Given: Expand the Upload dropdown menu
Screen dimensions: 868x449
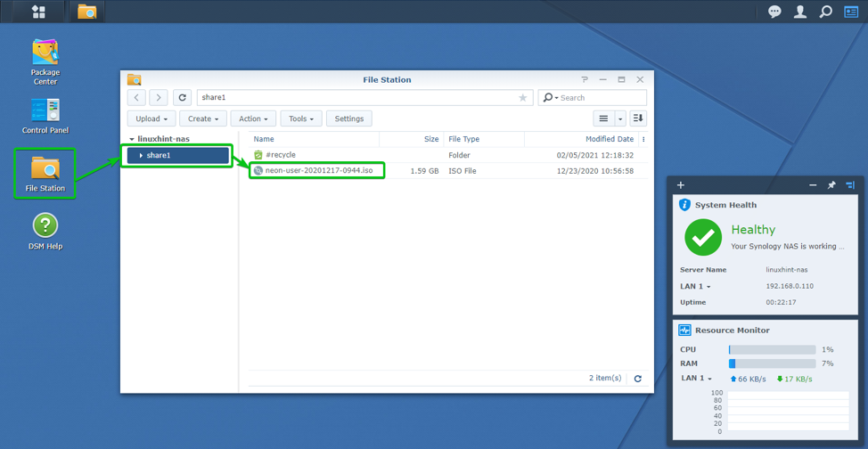Looking at the screenshot, I should pos(151,118).
